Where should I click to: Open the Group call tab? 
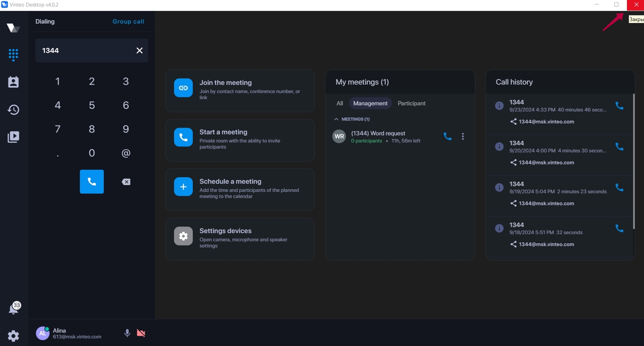click(128, 22)
